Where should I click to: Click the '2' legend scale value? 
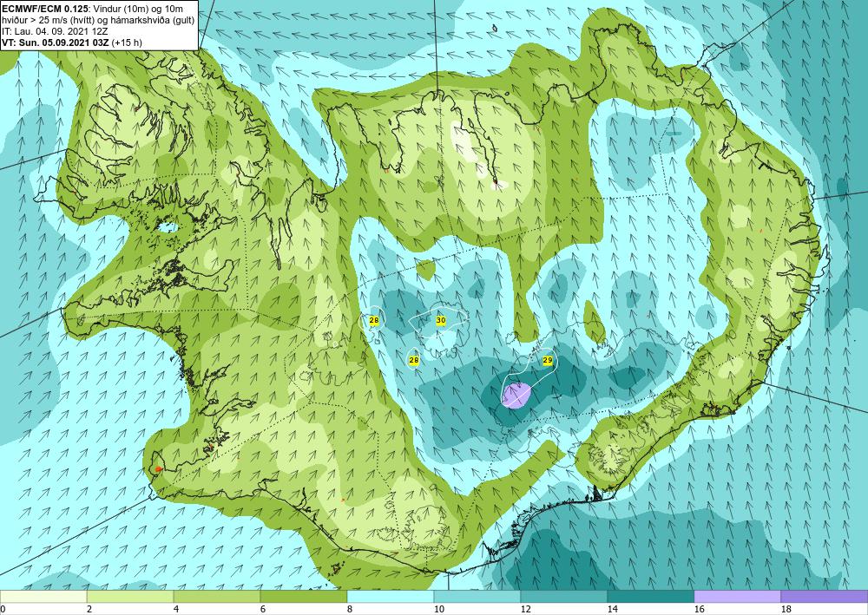[x=89, y=609]
